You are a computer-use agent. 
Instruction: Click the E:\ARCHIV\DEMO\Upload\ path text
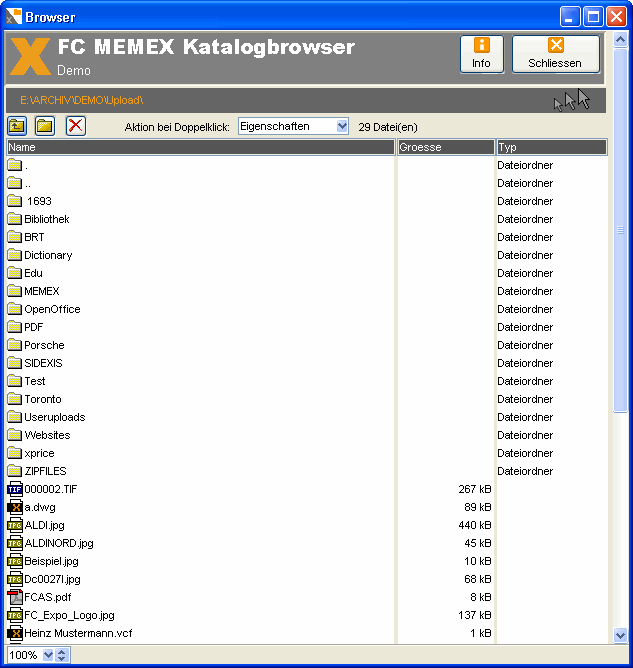coord(82,100)
